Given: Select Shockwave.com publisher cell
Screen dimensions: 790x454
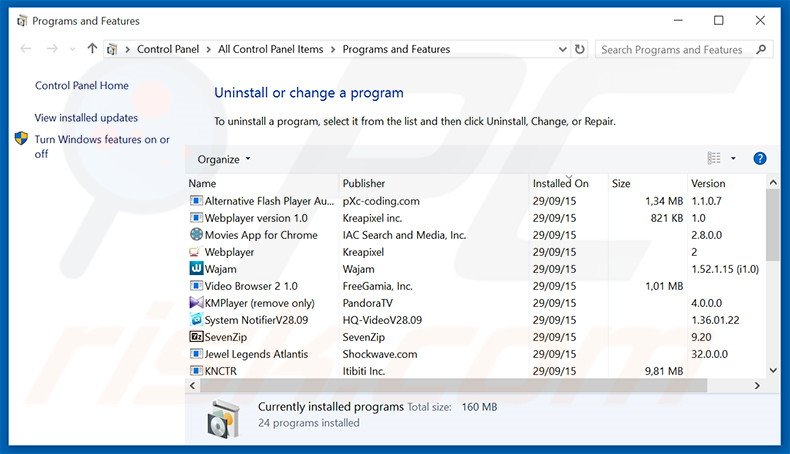Looking at the screenshot, I should 380,354.
